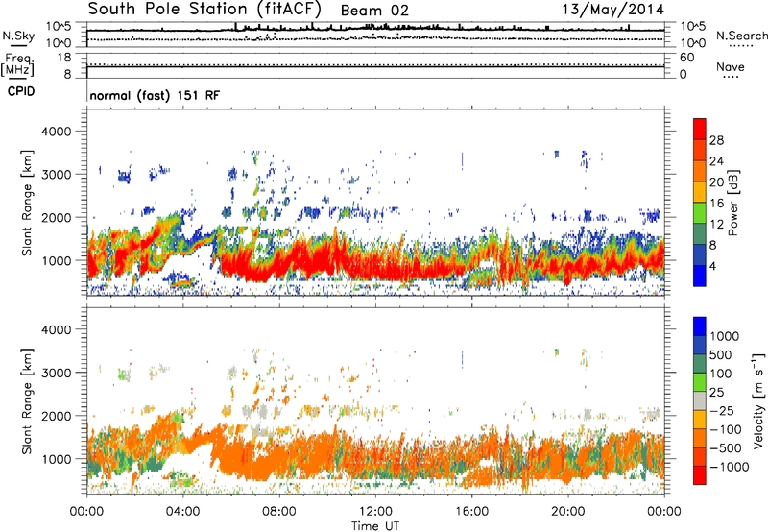Click the 'Slant Range [km]' label of power panel
This screenshot has width=768, height=532.
click(x=27, y=203)
